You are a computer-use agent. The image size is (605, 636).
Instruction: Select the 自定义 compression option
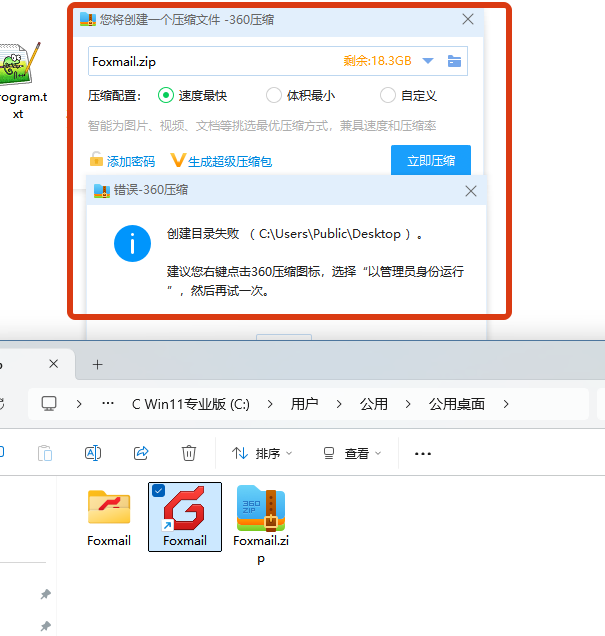[x=408, y=96]
